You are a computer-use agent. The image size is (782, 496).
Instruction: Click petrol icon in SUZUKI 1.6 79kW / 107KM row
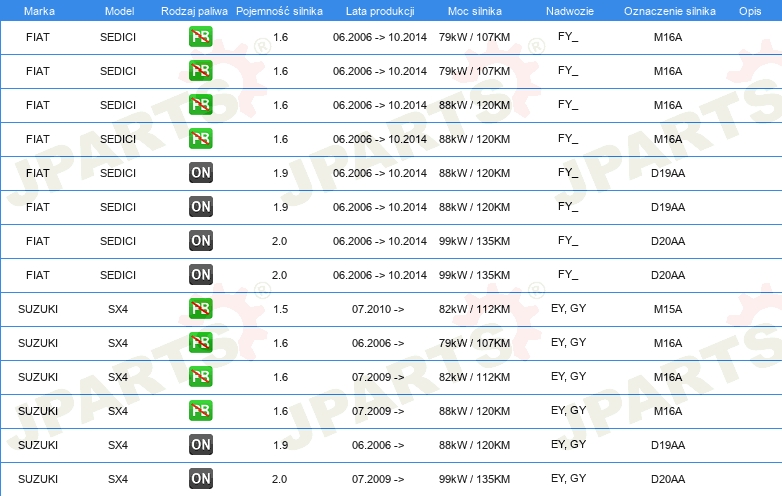tap(200, 342)
